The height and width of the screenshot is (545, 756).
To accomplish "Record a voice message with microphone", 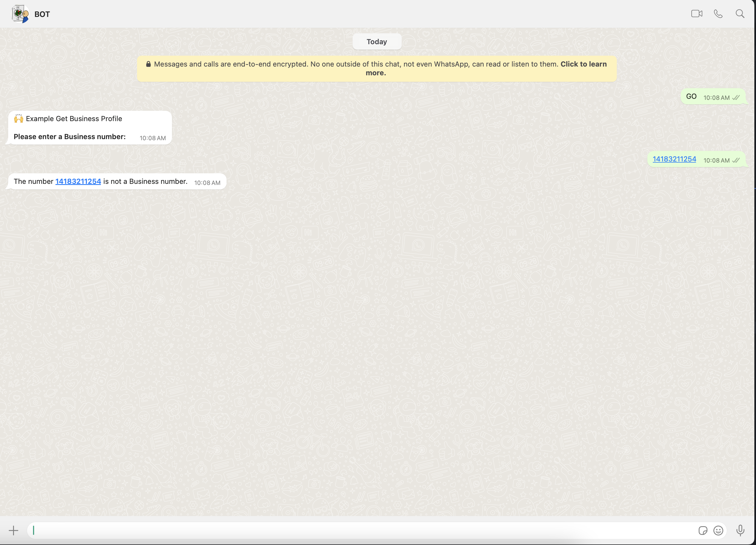I will [740, 530].
